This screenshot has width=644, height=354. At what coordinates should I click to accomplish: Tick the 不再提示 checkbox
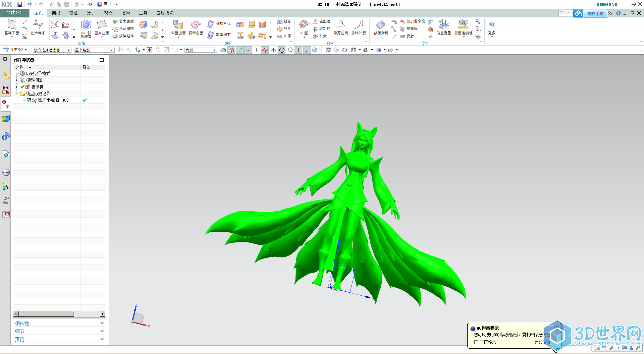click(476, 342)
